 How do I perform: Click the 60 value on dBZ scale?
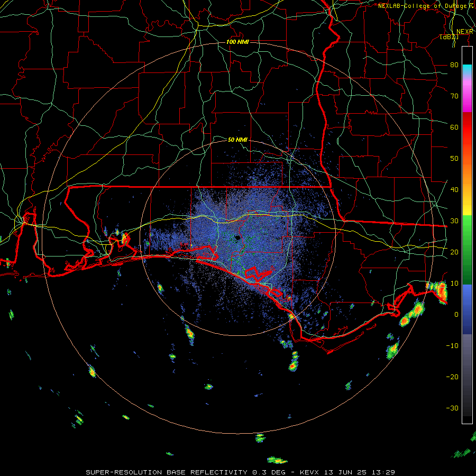[454, 127]
